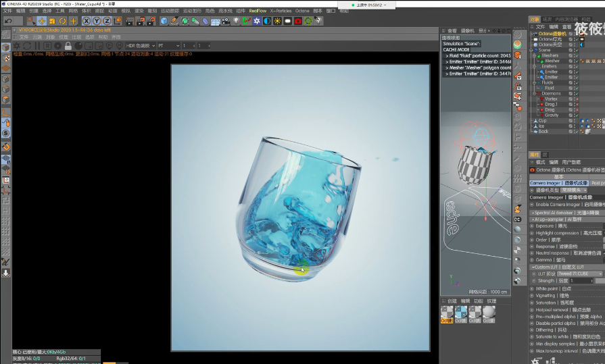The width and height of the screenshot is (605, 364).
Task: Select the Live Selection tool
Action: pos(31,21)
